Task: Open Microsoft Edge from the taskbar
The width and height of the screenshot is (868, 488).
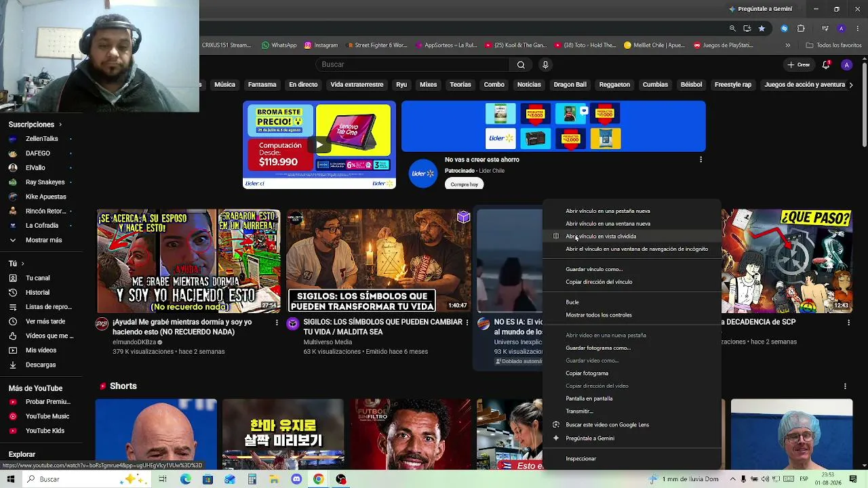Action: click(186, 479)
